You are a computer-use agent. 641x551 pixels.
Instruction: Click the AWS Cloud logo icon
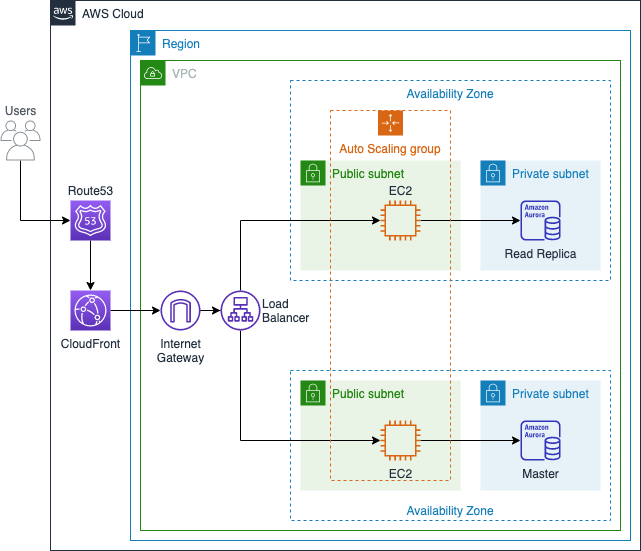point(63,13)
